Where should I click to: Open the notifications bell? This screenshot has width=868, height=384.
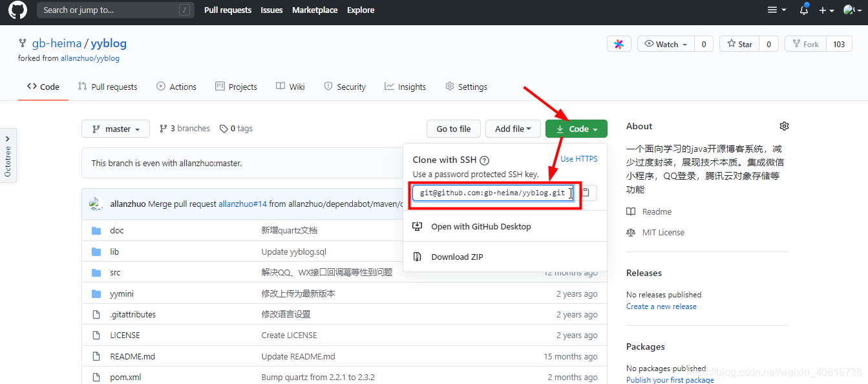tap(804, 10)
